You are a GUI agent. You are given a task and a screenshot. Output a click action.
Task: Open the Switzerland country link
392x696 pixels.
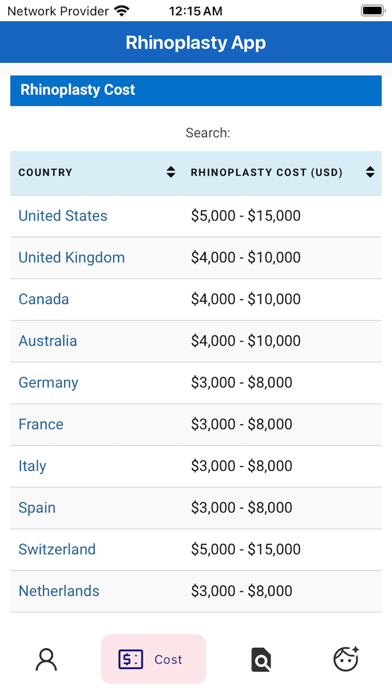[x=57, y=550]
